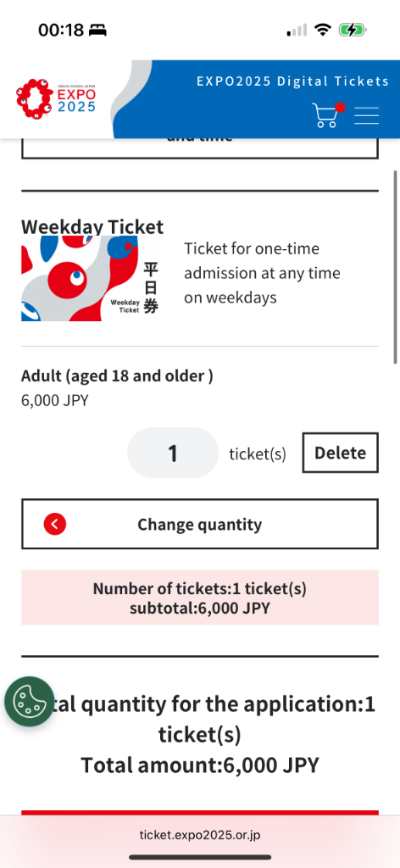Click the page scrollbar on right edge
400x868 pixels.
pos(395,267)
